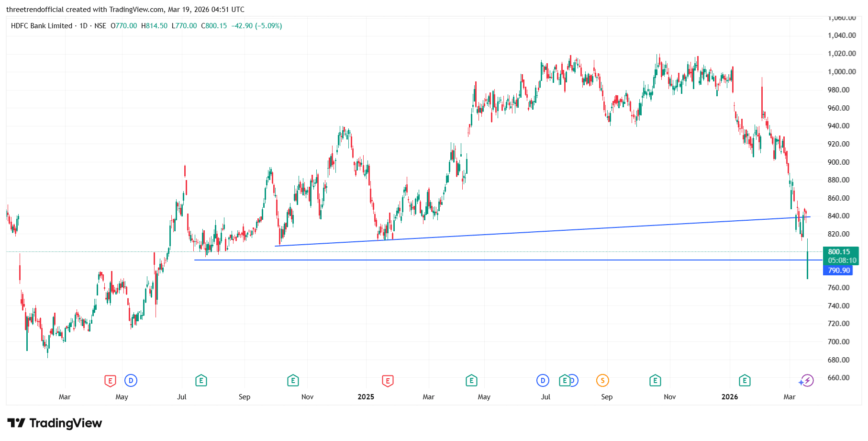Viewport: 868px width, 441px height.
Task: Open the orange split marker near Sep 2025
Action: tap(602, 381)
